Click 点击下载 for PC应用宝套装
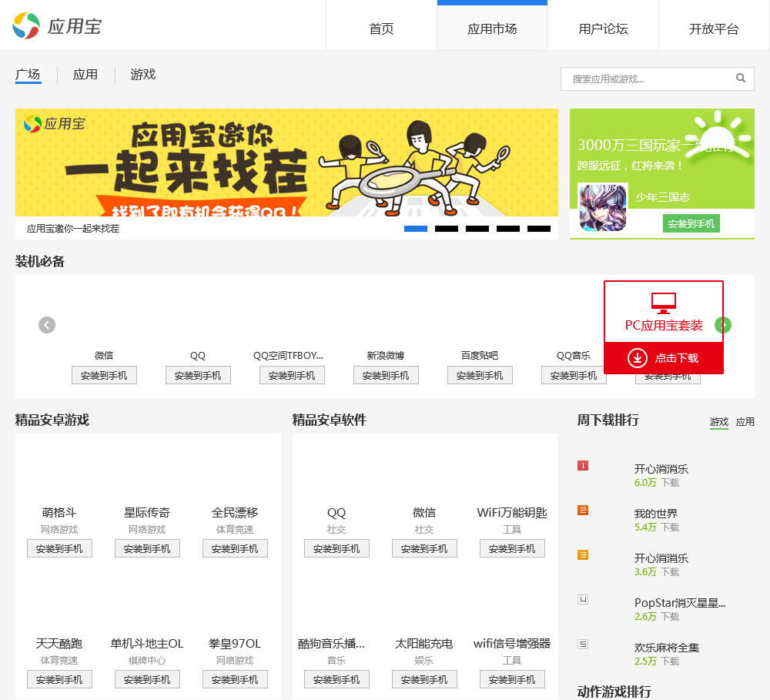 tap(664, 357)
